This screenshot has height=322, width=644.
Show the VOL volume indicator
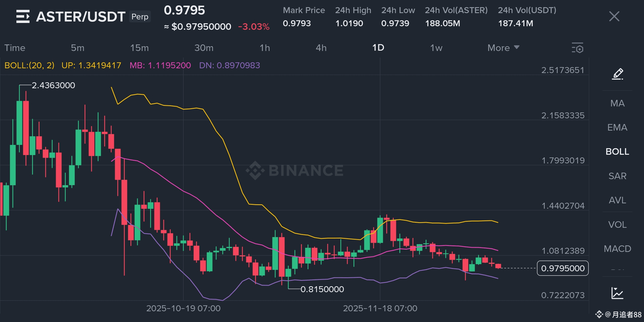pos(617,225)
